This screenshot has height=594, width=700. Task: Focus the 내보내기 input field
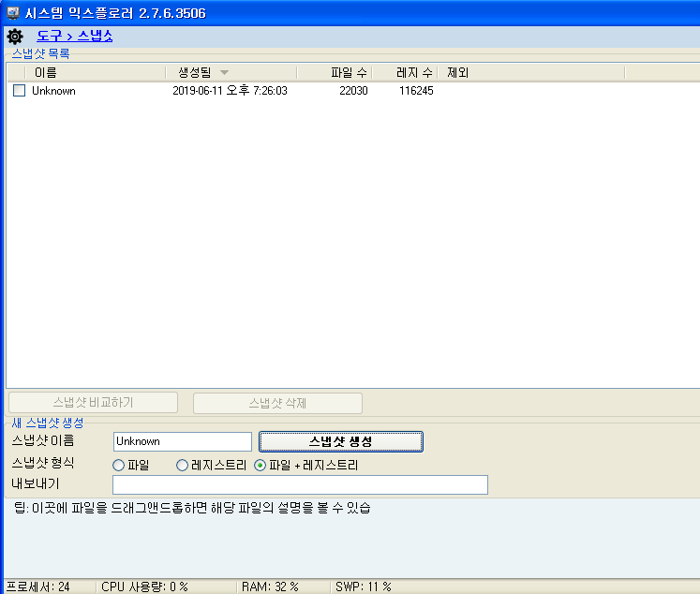point(300,484)
